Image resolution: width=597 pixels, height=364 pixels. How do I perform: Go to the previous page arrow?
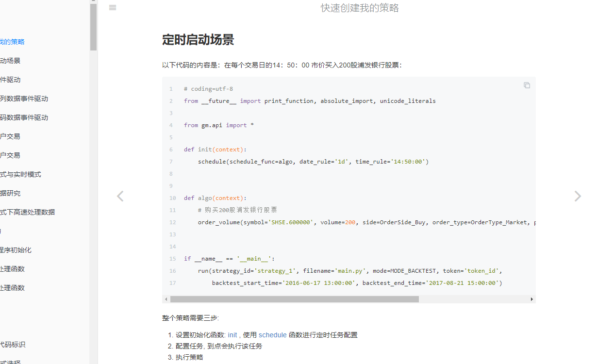120,196
